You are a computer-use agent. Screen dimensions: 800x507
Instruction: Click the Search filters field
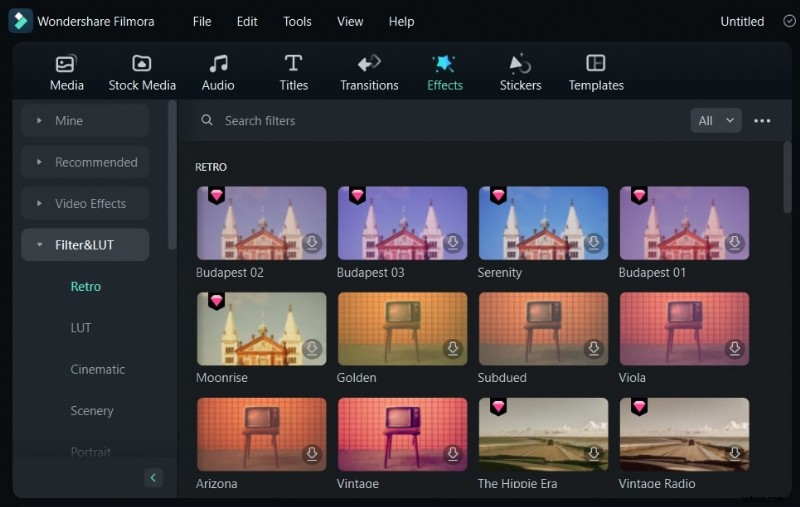click(400, 121)
